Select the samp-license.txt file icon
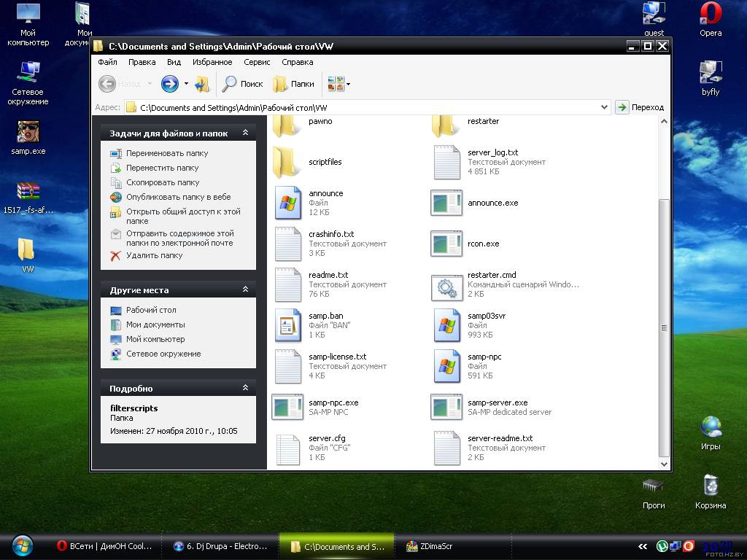The image size is (747, 560). coord(287,366)
